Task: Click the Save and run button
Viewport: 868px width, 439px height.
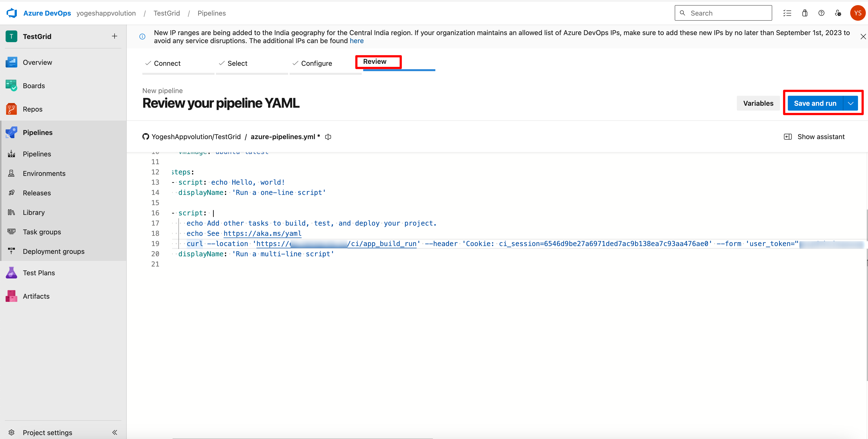Action: click(x=815, y=103)
